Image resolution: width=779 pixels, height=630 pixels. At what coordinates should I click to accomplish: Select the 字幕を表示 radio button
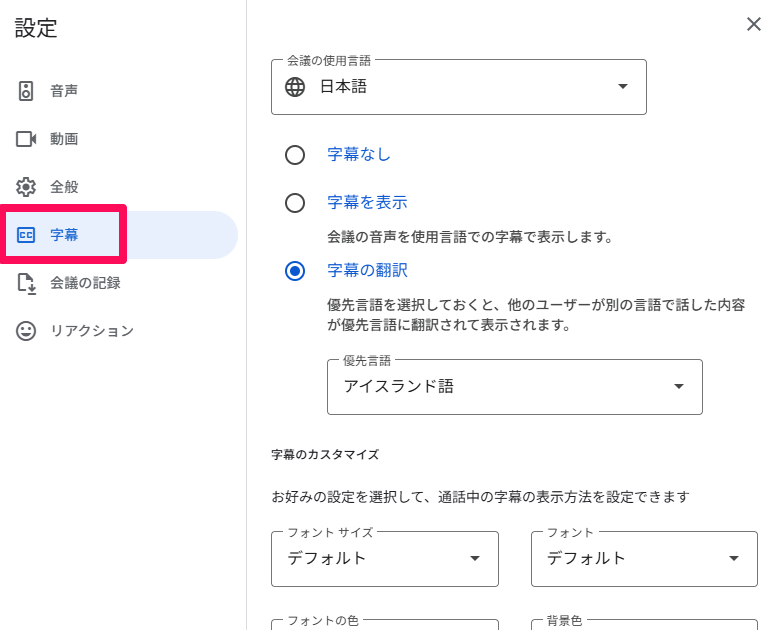coord(295,203)
